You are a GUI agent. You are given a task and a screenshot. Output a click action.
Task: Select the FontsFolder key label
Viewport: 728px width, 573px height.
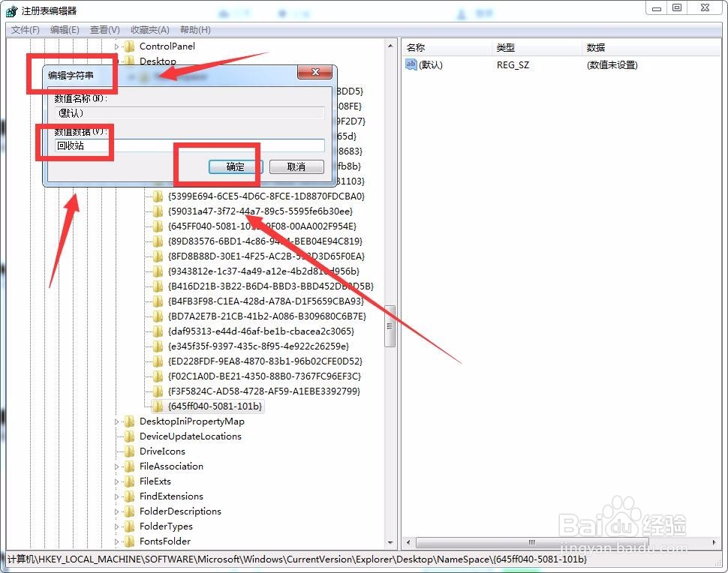(165, 541)
